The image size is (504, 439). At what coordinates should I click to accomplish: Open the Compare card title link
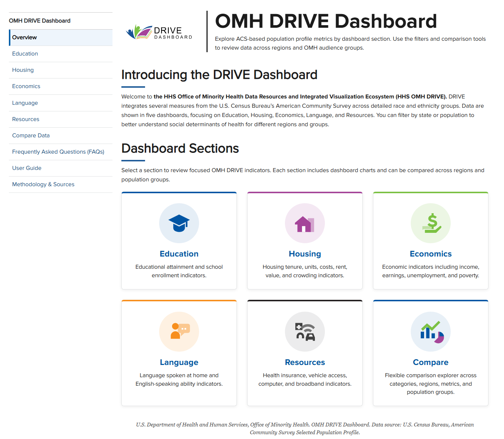click(431, 362)
